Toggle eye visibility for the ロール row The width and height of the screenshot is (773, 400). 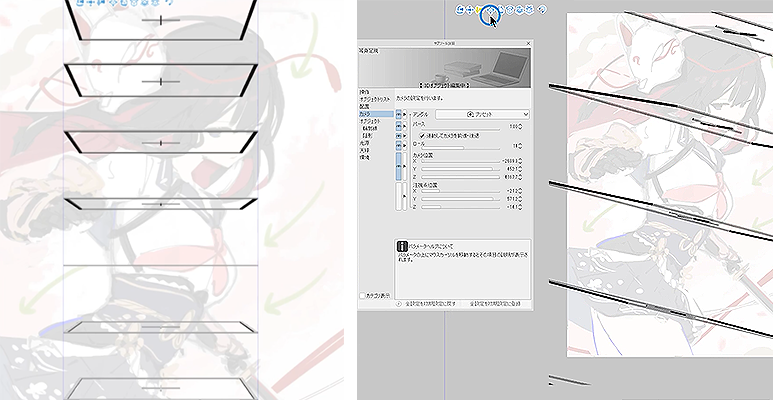pyautogui.click(x=398, y=145)
